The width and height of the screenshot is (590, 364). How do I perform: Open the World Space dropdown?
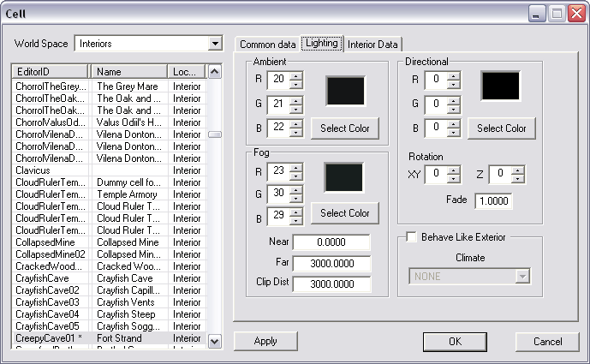pyautogui.click(x=215, y=44)
